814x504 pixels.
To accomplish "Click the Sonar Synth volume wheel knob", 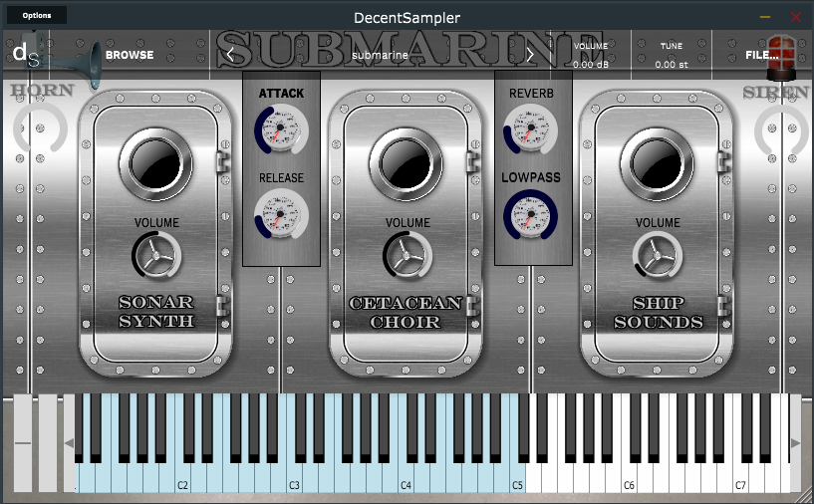I will 156,255.
